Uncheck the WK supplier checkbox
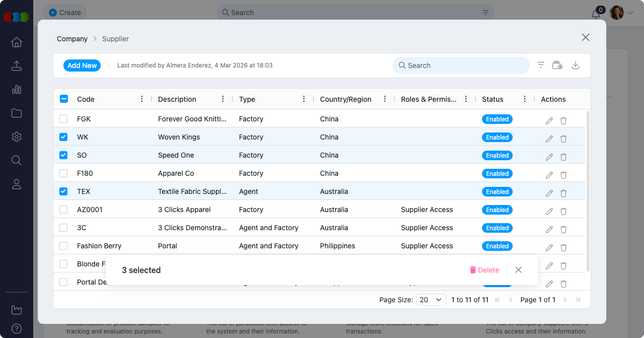 tap(63, 137)
